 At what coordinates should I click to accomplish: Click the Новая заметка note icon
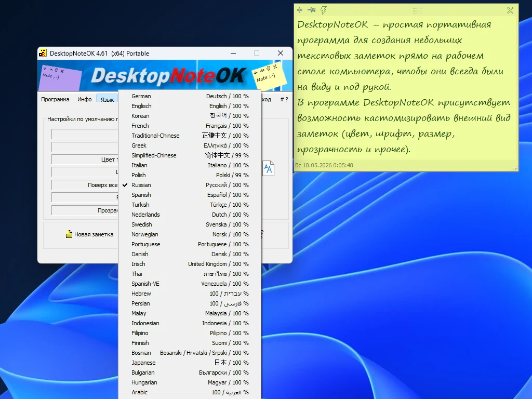pos(69,234)
